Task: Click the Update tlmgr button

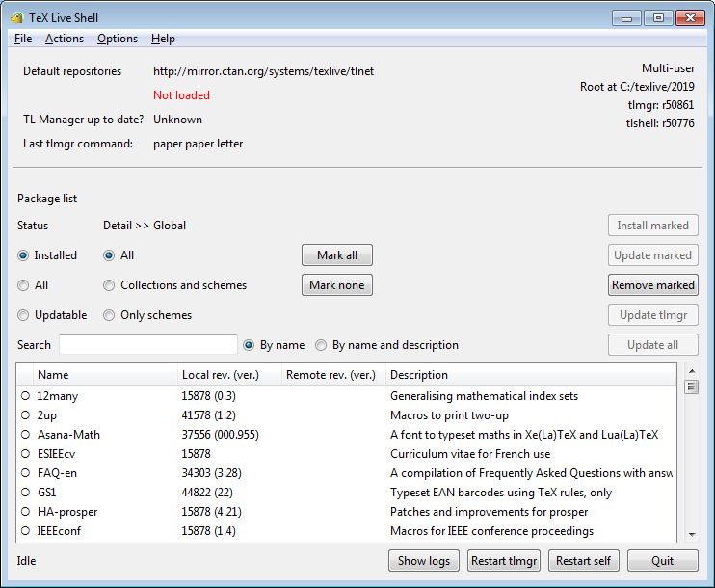Action: pyautogui.click(x=653, y=315)
